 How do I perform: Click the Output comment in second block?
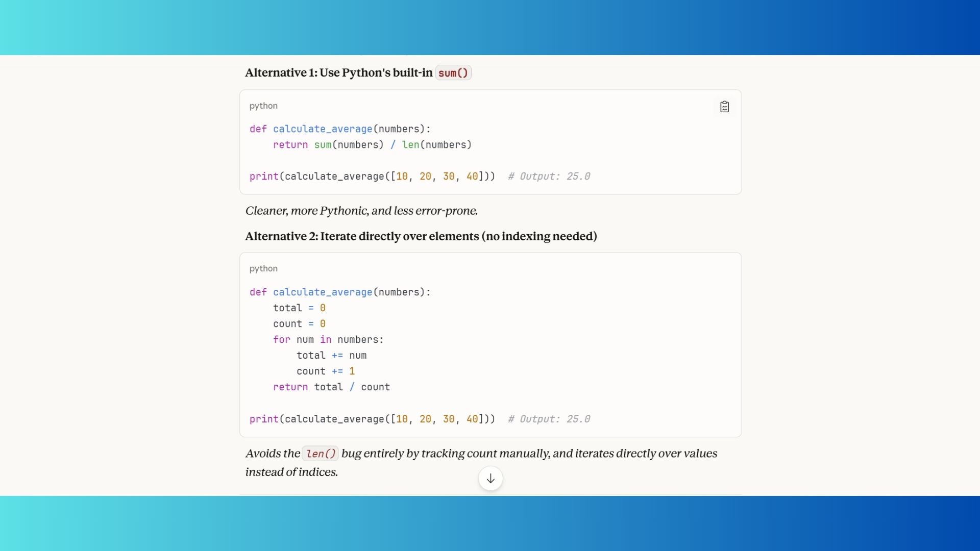point(549,419)
